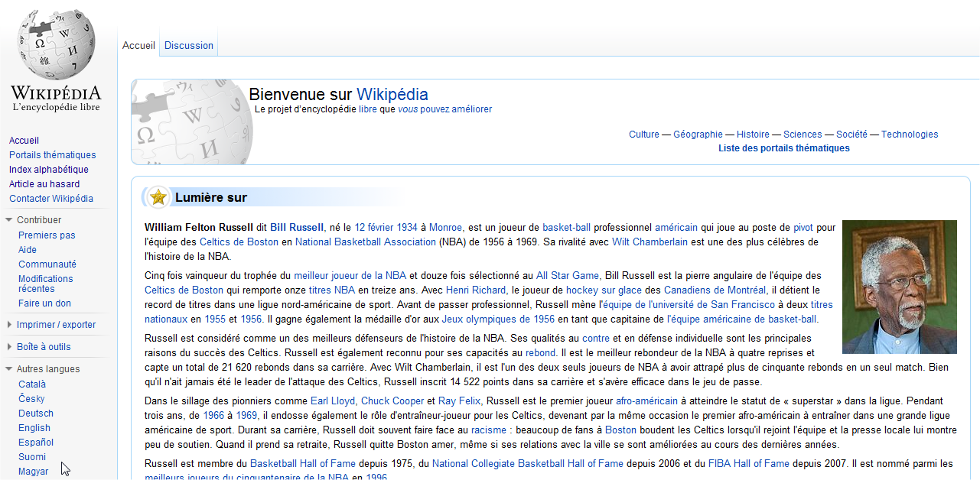Open Portails thématiques in sidebar
This screenshot has height=480, width=980.
point(53,155)
